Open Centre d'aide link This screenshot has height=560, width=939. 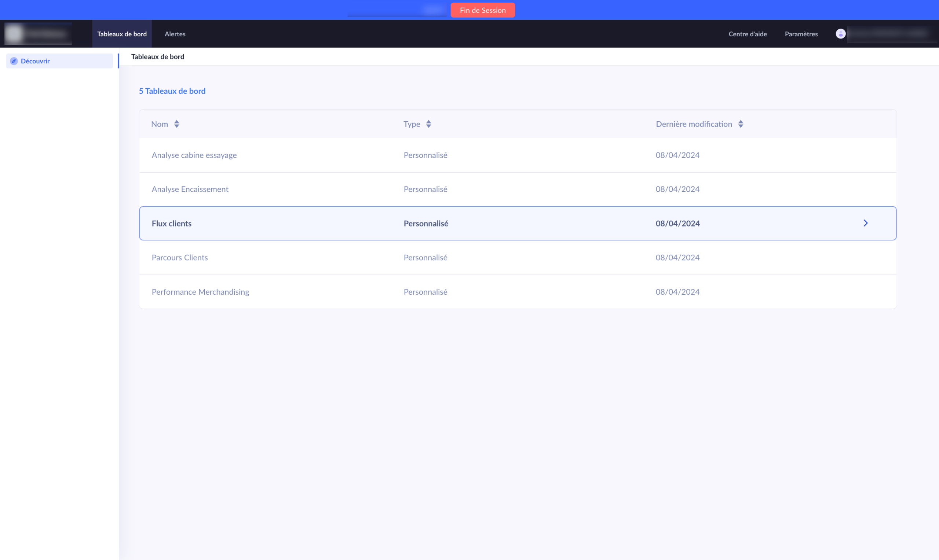(x=748, y=34)
